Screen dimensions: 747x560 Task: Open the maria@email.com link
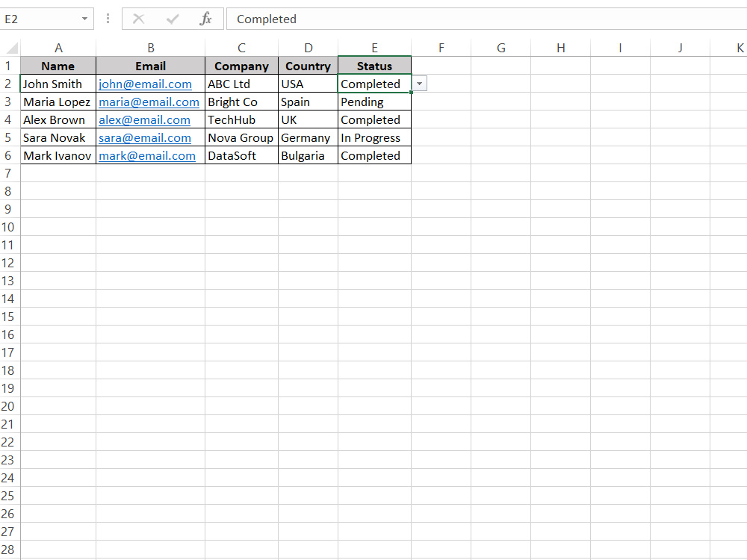(149, 102)
